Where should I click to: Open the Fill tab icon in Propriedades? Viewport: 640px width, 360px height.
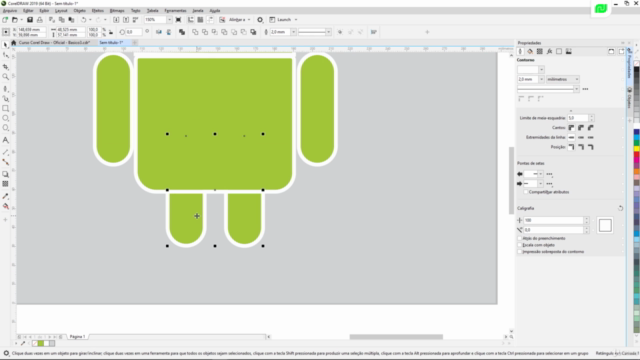[530, 51]
